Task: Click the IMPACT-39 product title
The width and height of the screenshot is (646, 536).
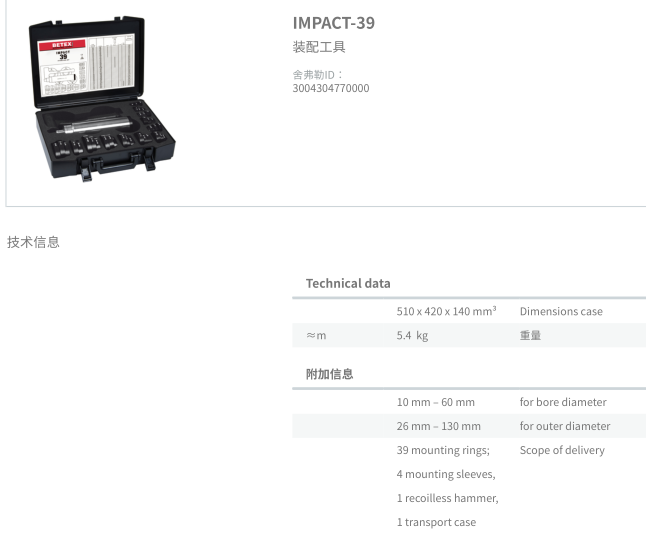Action: click(334, 23)
